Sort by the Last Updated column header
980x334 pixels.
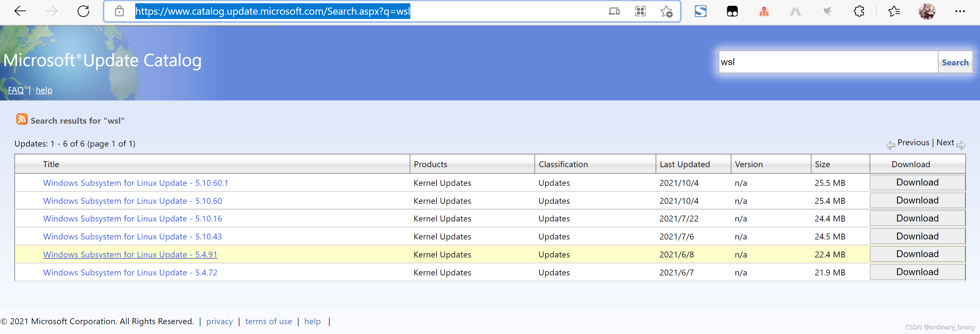(x=684, y=164)
